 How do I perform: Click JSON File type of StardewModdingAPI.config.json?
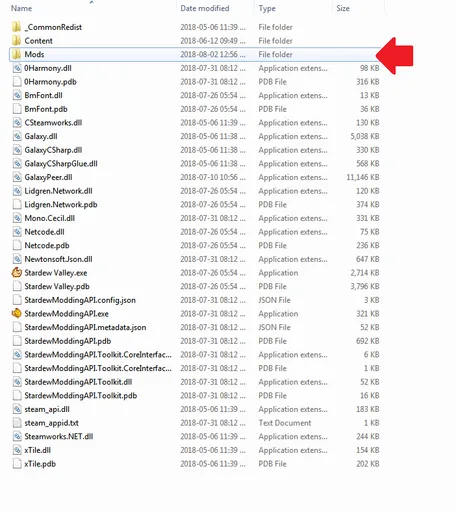[274, 300]
